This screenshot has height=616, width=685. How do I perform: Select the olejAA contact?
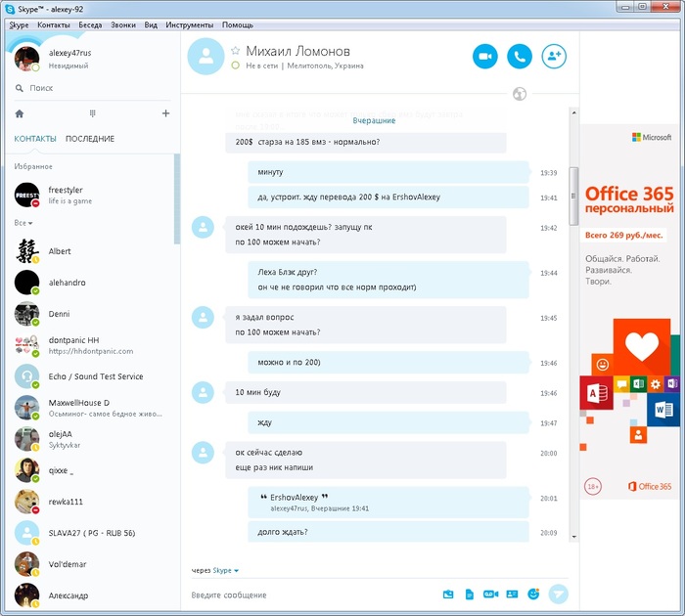[90, 439]
